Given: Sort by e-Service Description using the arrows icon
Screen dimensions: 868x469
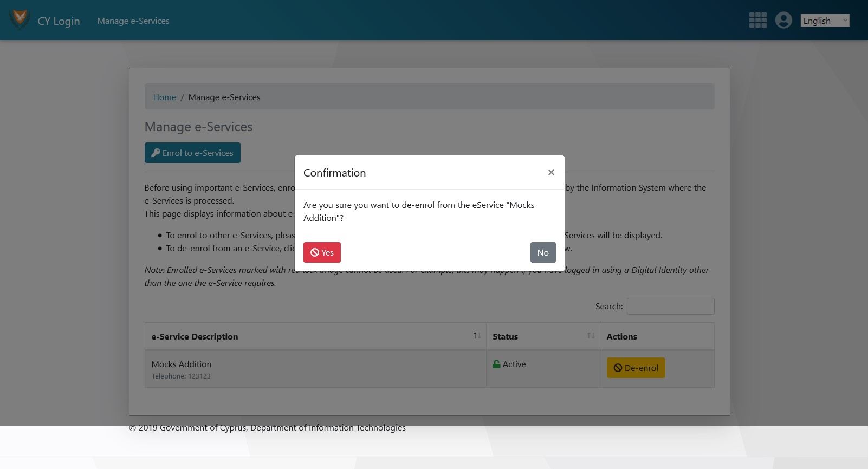Looking at the screenshot, I should pyautogui.click(x=477, y=336).
